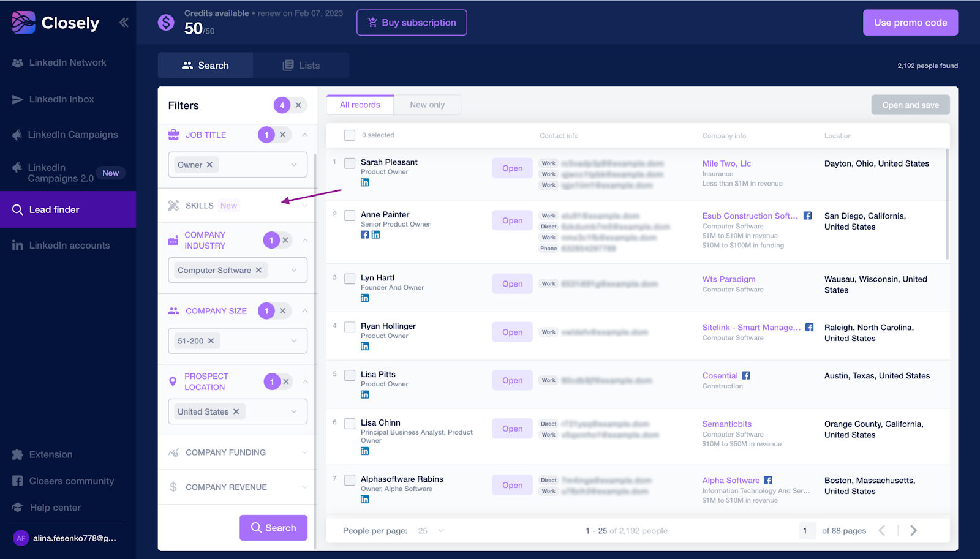980x559 pixels.
Task: Open LinkedIn Inbox in sidebar
Action: click(x=53, y=99)
